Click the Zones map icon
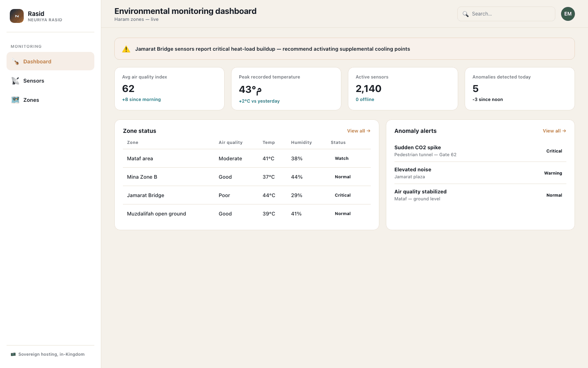Image resolution: width=588 pixels, height=368 pixels. point(16,100)
